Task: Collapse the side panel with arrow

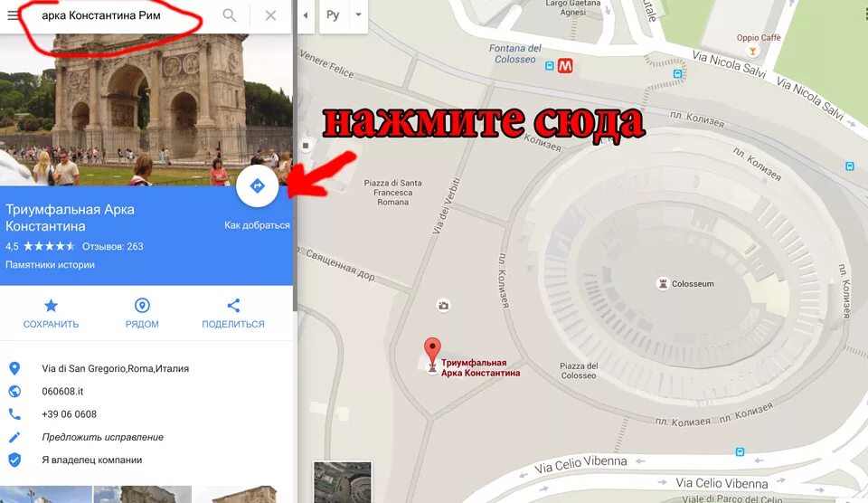Action: [x=305, y=15]
